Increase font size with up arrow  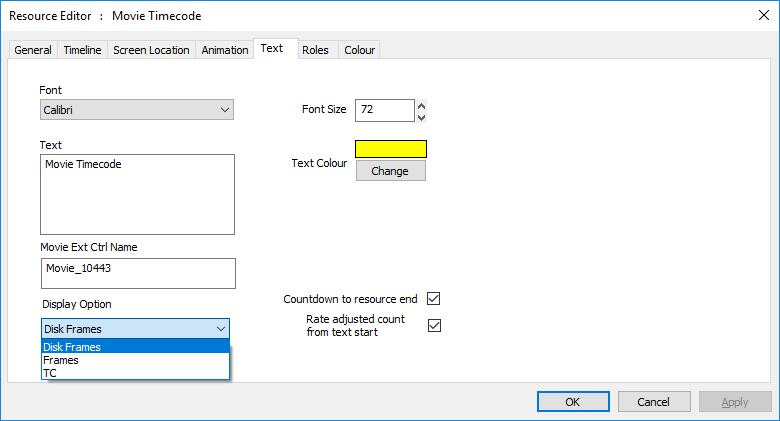click(421, 105)
